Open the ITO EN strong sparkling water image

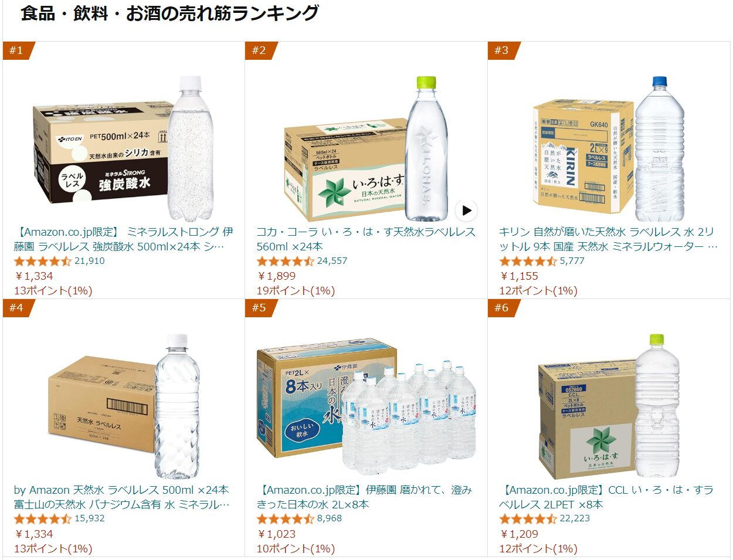click(x=123, y=149)
